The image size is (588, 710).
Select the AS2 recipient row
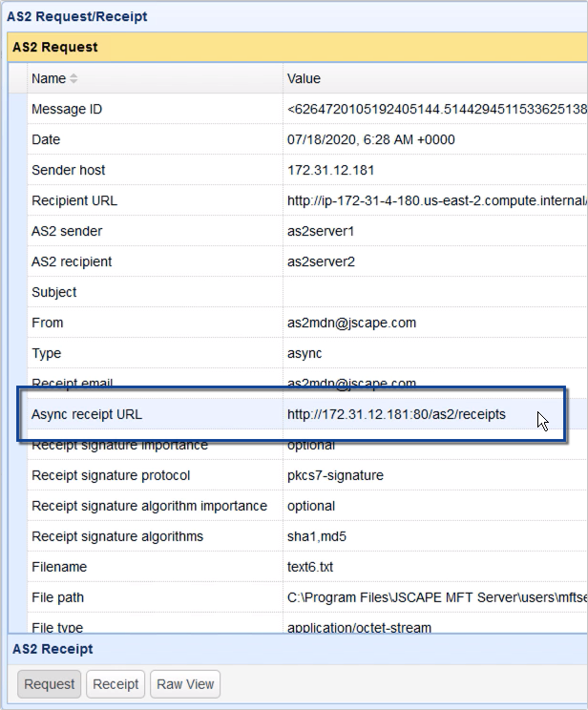(x=72, y=261)
